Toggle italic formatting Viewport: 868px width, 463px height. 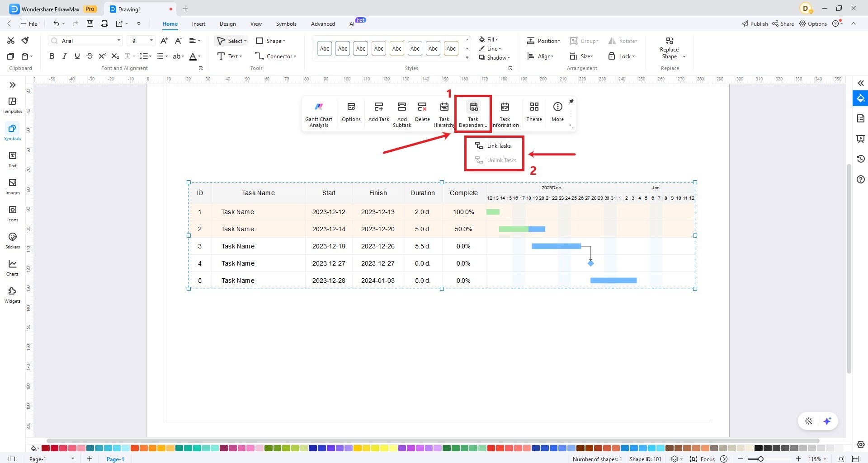64,56
